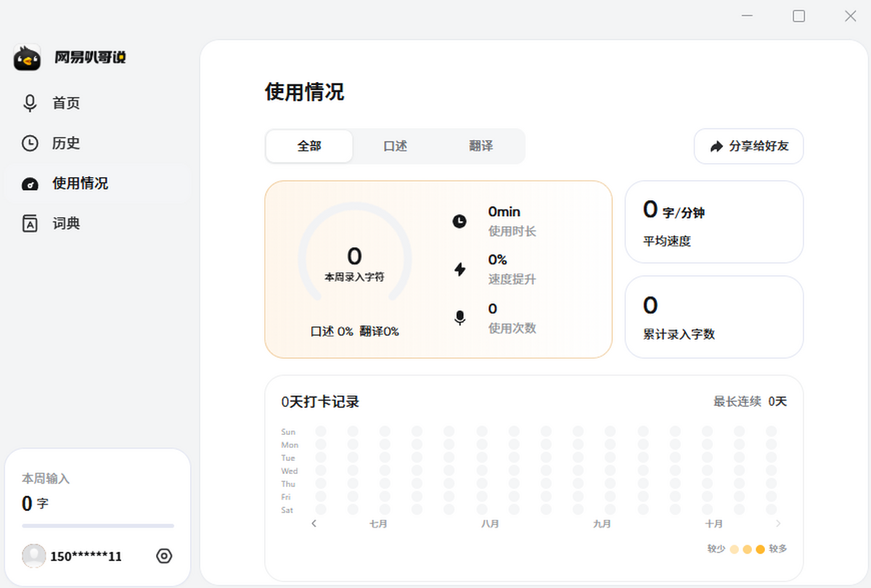Click the Sat row label
871x588 pixels.
pos(287,510)
